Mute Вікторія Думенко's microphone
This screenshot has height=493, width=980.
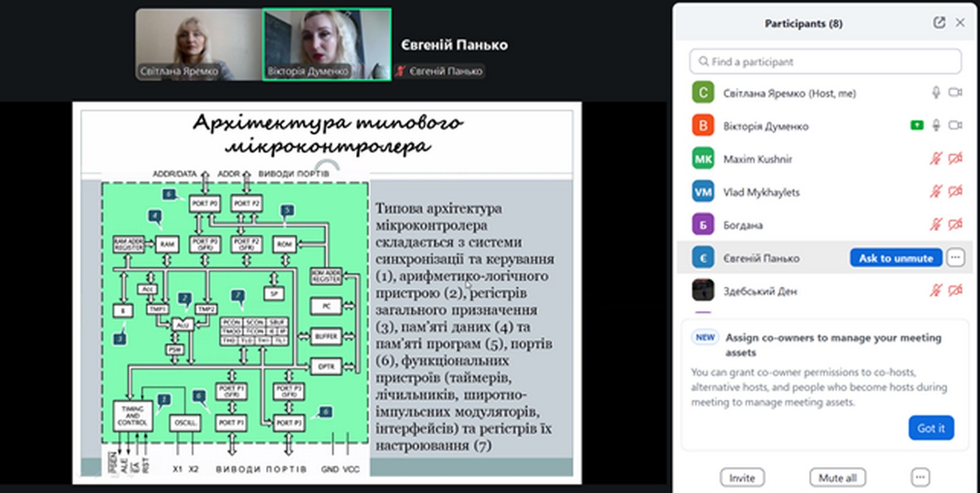click(936, 126)
